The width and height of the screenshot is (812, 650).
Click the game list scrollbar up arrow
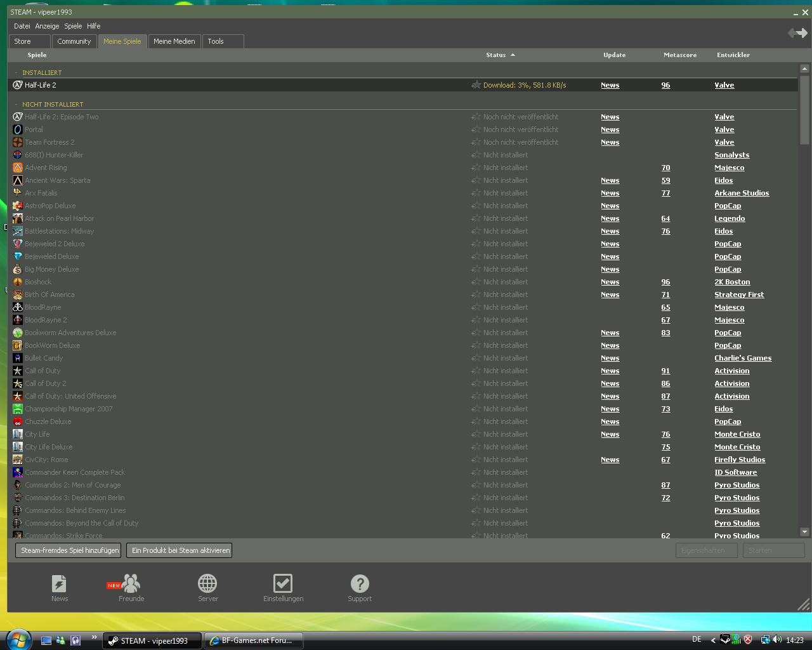coord(804,69)
